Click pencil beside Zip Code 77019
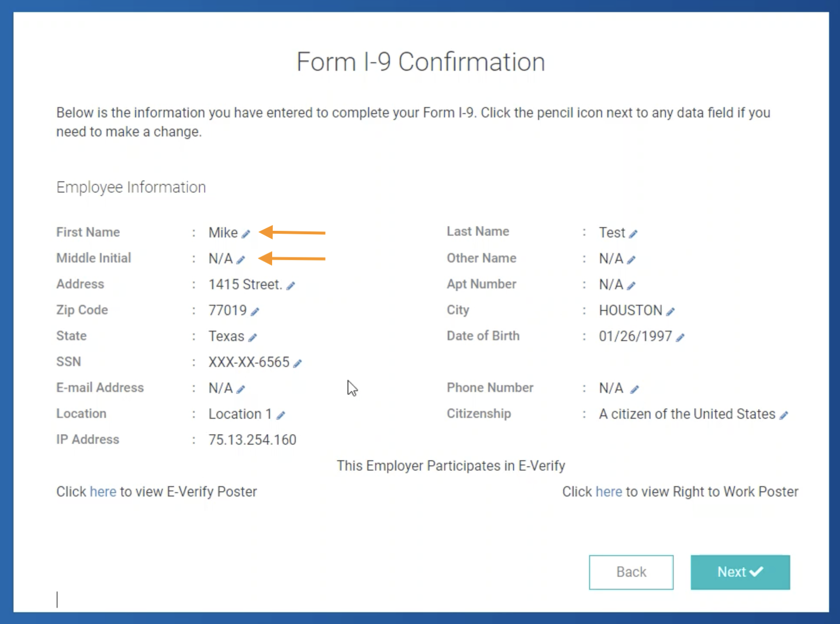Image resolution: width=840 pixels, height=624 pixels. tap(255, 311)
